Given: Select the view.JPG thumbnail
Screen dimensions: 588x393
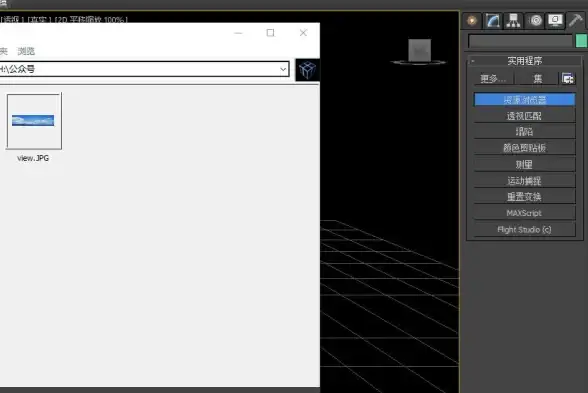Looking at the screenshot, I should [34, 122].
